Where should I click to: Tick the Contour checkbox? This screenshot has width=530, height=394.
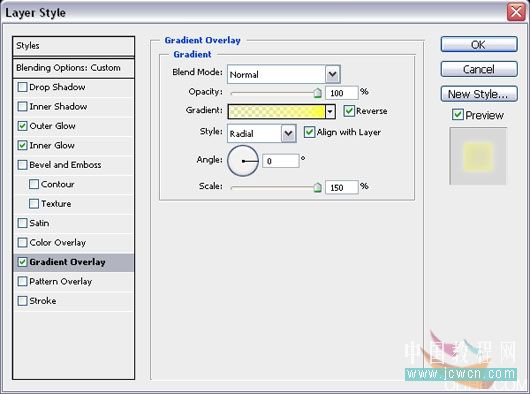point(34,184)
